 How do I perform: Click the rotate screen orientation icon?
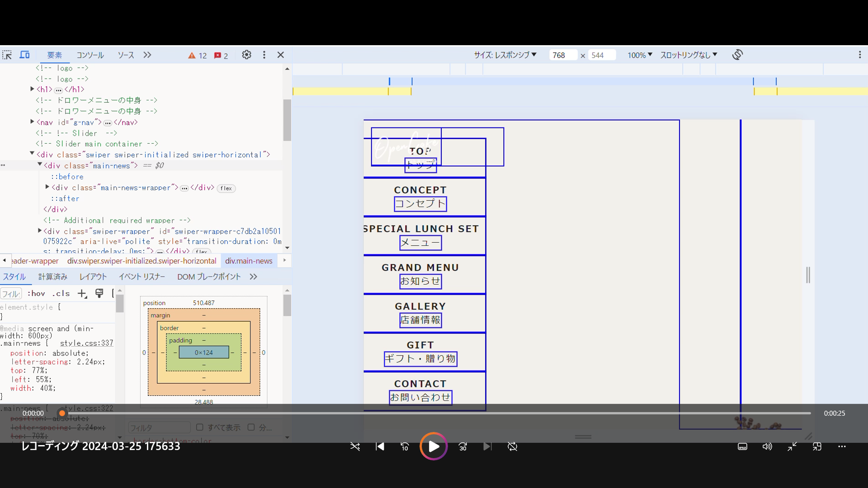[x=737, y=55]
